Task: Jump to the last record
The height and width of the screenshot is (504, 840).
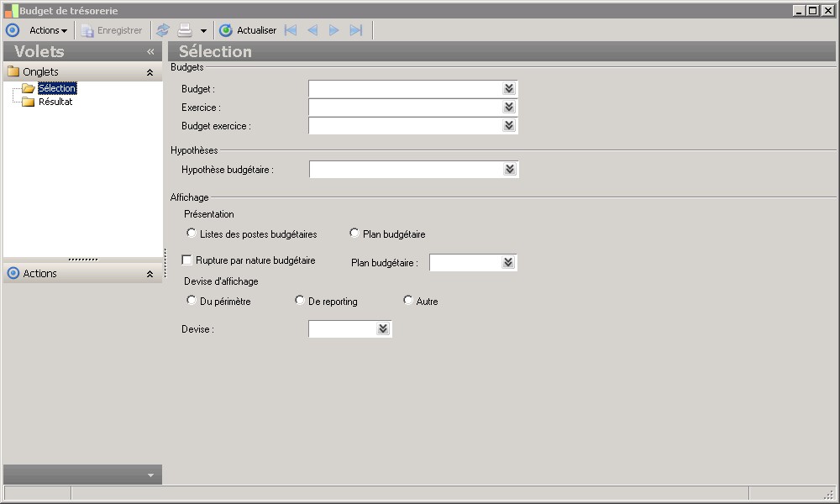Action: (x=355, y=30)
